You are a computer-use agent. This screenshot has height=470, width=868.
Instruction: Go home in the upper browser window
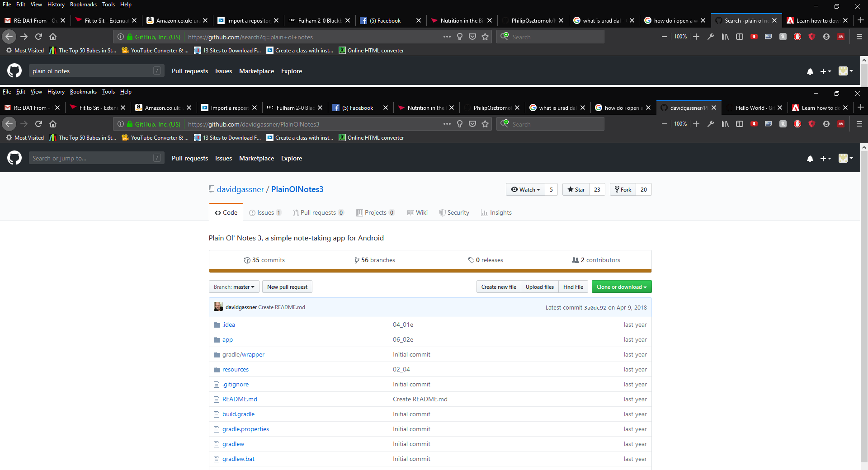(53, 37)
